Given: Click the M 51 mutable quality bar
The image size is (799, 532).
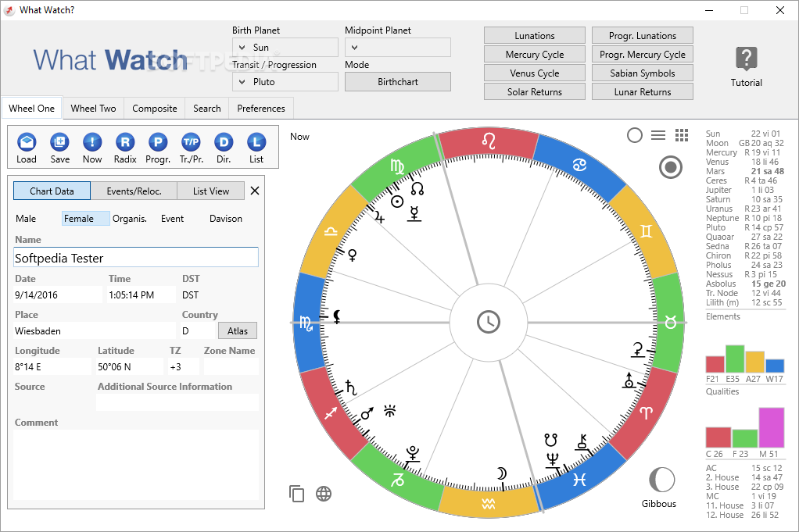Looking at the screenshot, I should click(x=772, y=427).
